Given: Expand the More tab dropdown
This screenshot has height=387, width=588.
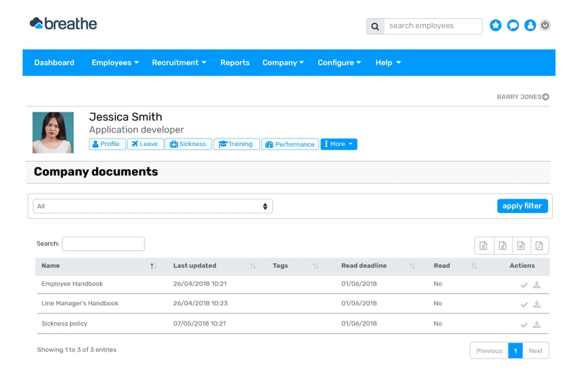Looking at the screenshot, I should pyautogui.click(x=338, y=144).
